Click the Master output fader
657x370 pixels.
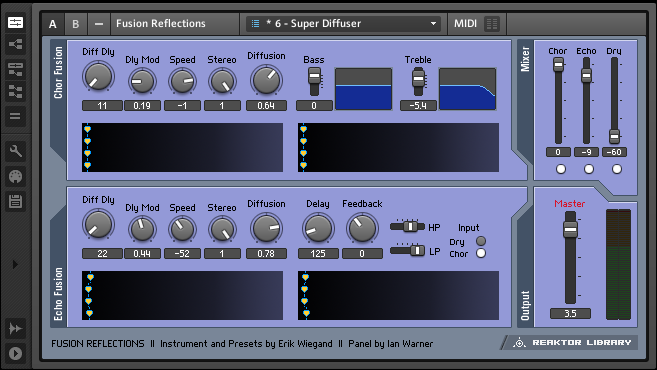(570, 229)
